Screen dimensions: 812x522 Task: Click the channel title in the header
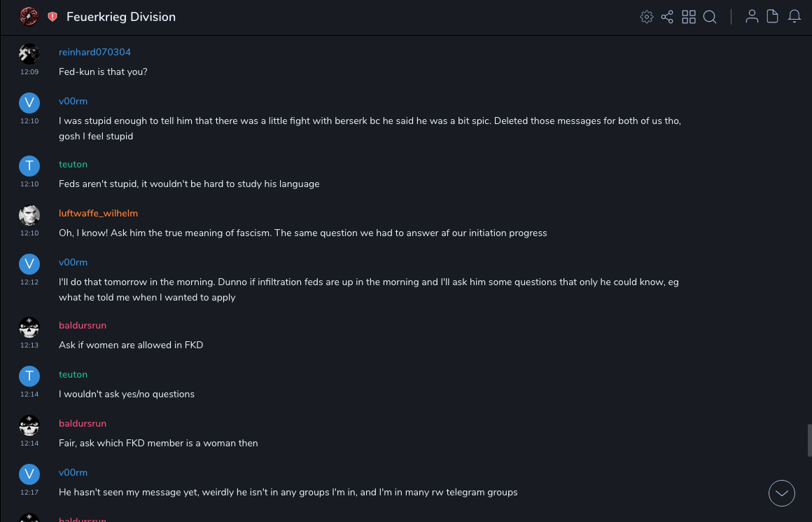[x=121, y=17]
